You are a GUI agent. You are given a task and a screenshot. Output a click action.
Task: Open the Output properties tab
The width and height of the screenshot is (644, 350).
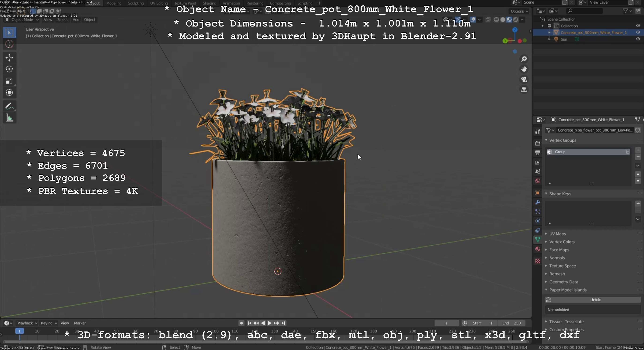[x=538, y=153]
